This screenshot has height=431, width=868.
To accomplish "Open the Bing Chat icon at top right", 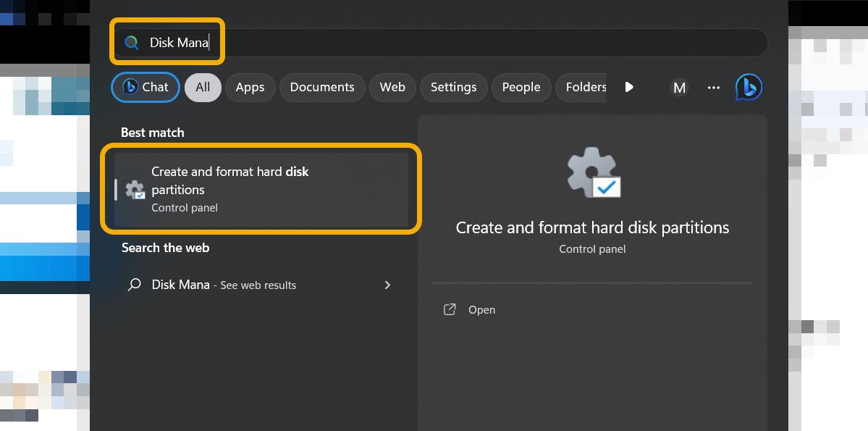I will point(749,86).
